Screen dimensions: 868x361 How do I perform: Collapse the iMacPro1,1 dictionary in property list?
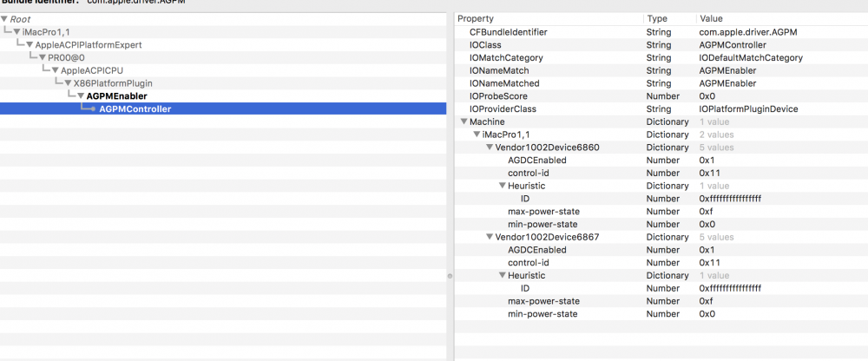click(x=476, y=135)
